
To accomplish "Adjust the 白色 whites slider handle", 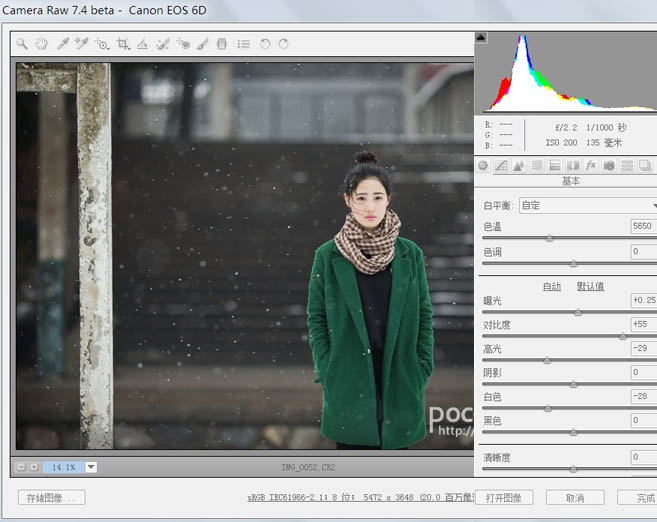I will [x=548, y=408].
